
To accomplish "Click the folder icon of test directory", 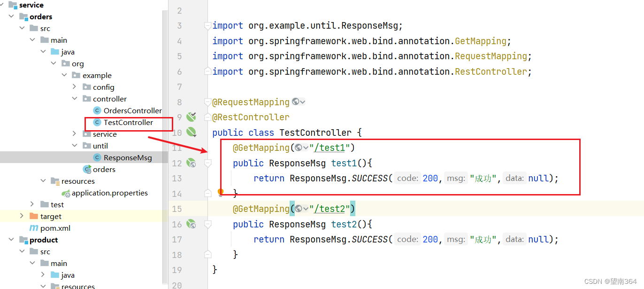I will 45,204.
